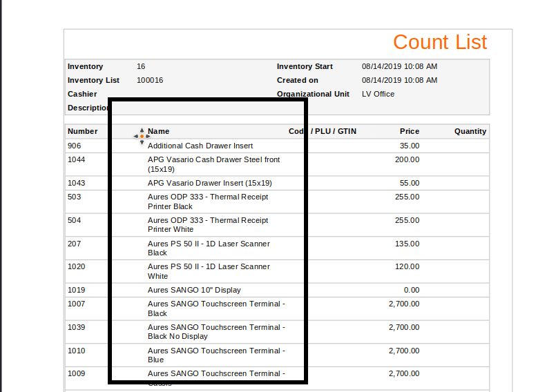
Task: Click the 2,700.00 price for item 1009
Action: pos(404,373)
